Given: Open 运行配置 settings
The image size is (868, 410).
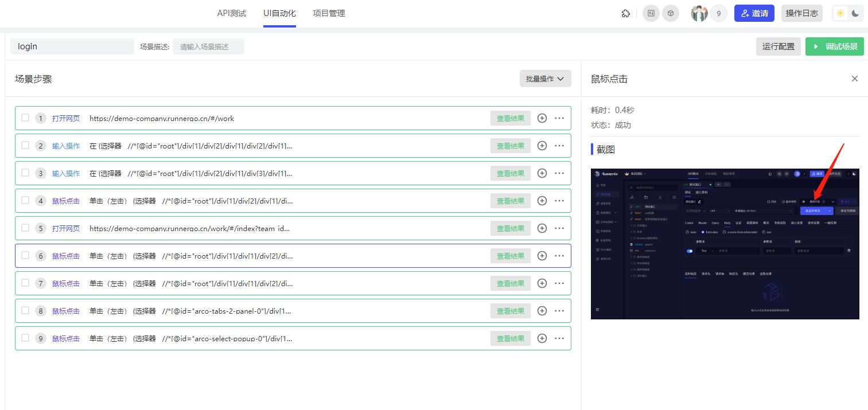Looking at the screenshot, I should pos(779,46).
